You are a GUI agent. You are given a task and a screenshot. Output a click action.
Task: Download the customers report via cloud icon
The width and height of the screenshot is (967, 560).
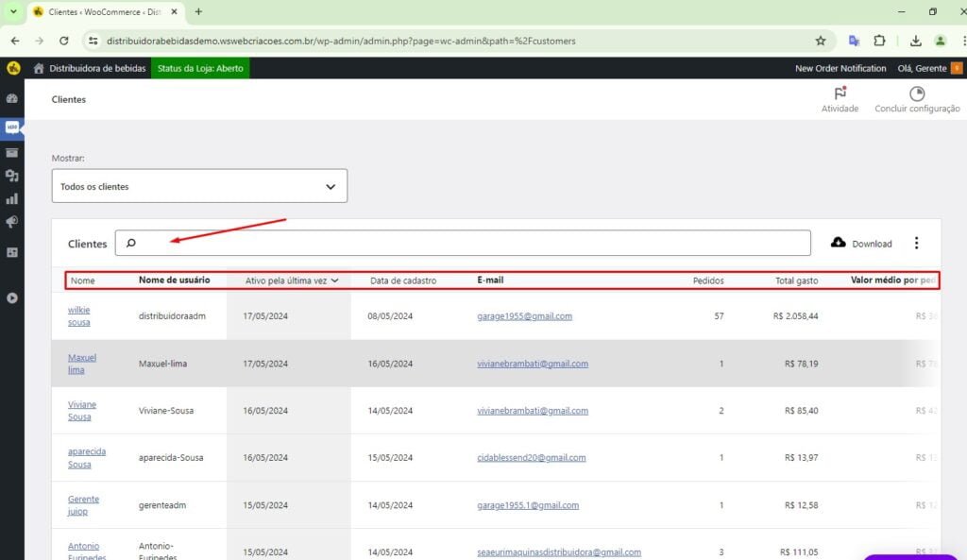pos(839,243)
